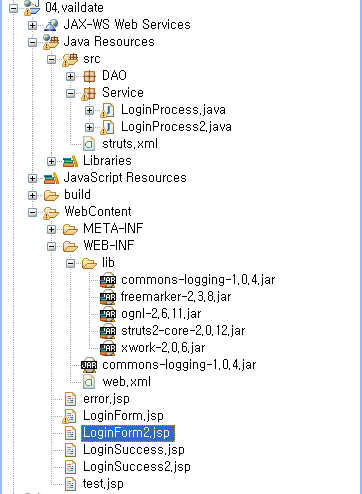Select the 04.vaildate project label
Image resolution: width=362 pixels, height=494 pixels.
tap(74, 8)
